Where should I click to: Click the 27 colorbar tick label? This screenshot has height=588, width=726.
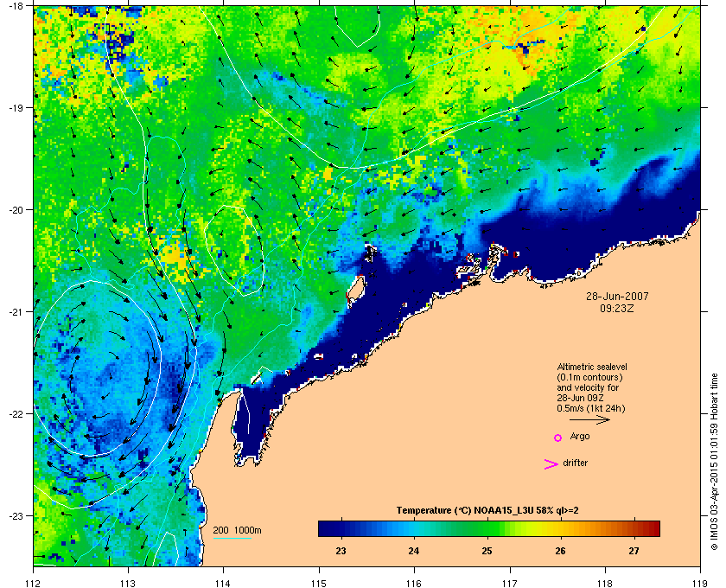click(x=634, y=551)
